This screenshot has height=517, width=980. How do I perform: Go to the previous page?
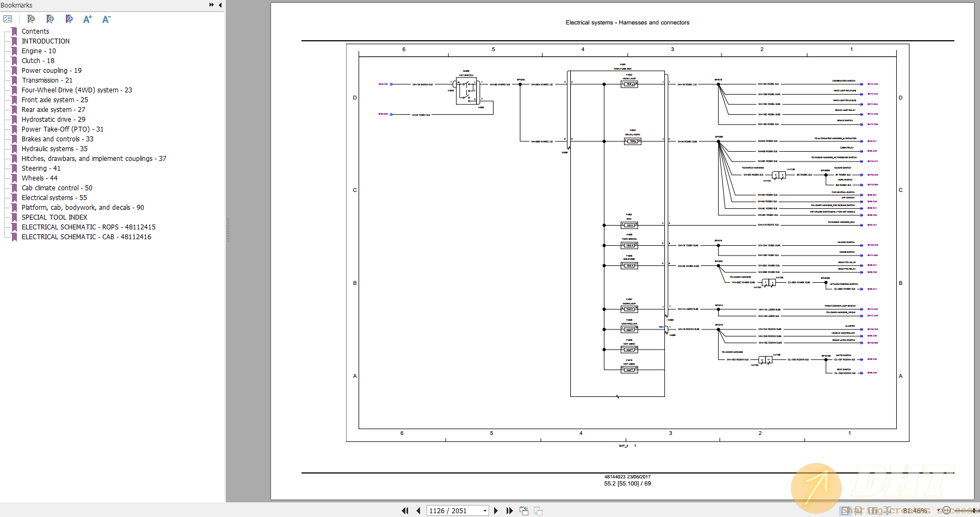(418, 510)
